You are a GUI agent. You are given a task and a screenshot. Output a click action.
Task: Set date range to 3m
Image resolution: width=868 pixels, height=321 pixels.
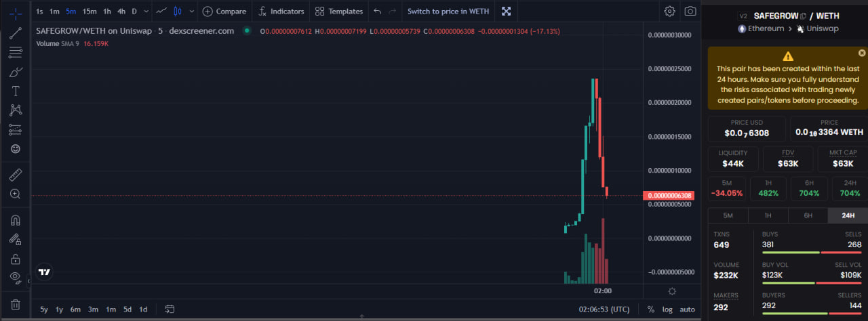(93, 309)
